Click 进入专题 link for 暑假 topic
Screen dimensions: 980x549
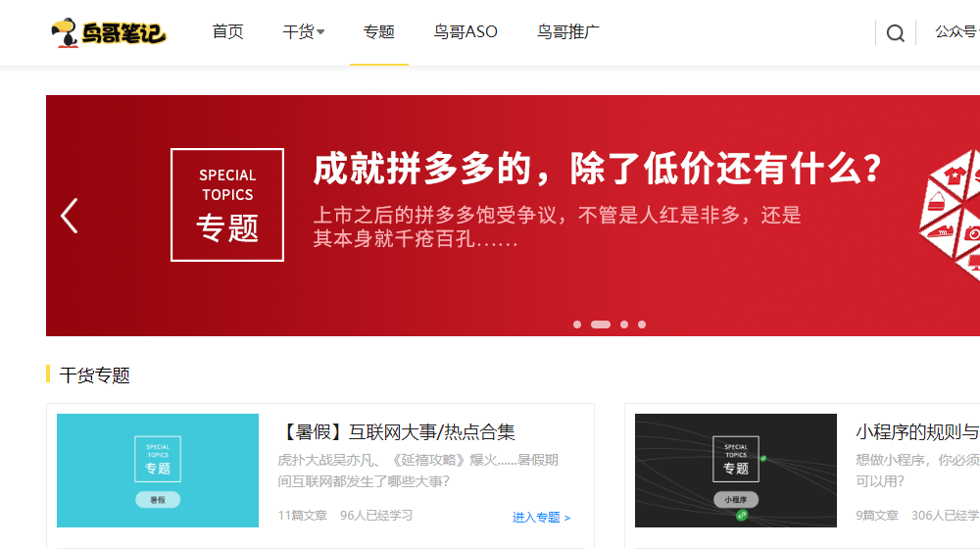[x=541, y=517]
